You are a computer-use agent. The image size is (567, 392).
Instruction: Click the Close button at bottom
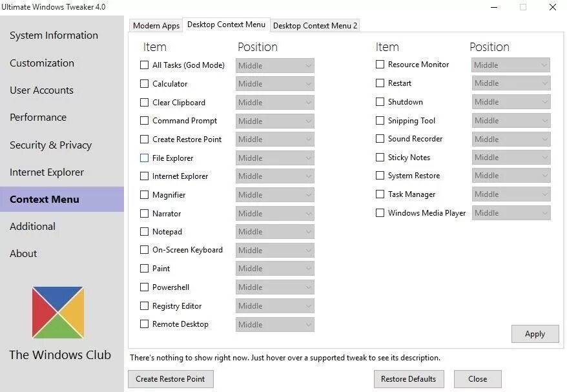pyautogui.click(x=478, y=379)
